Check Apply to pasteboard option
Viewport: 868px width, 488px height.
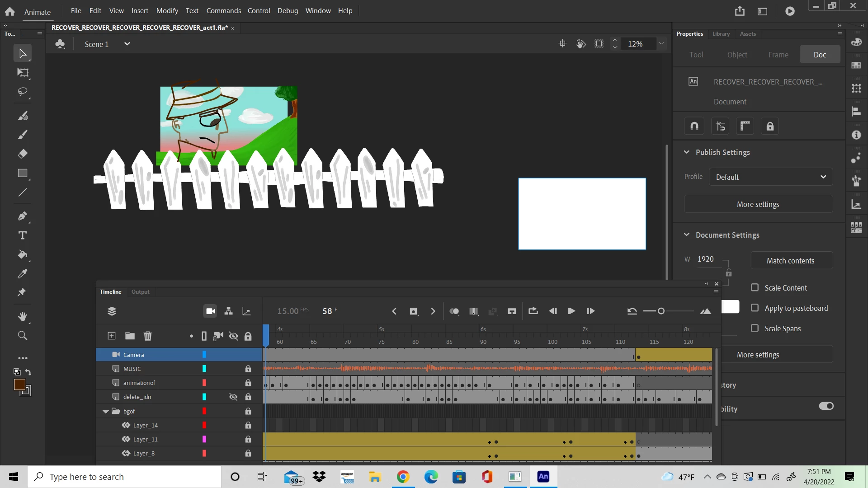[755, 308]
